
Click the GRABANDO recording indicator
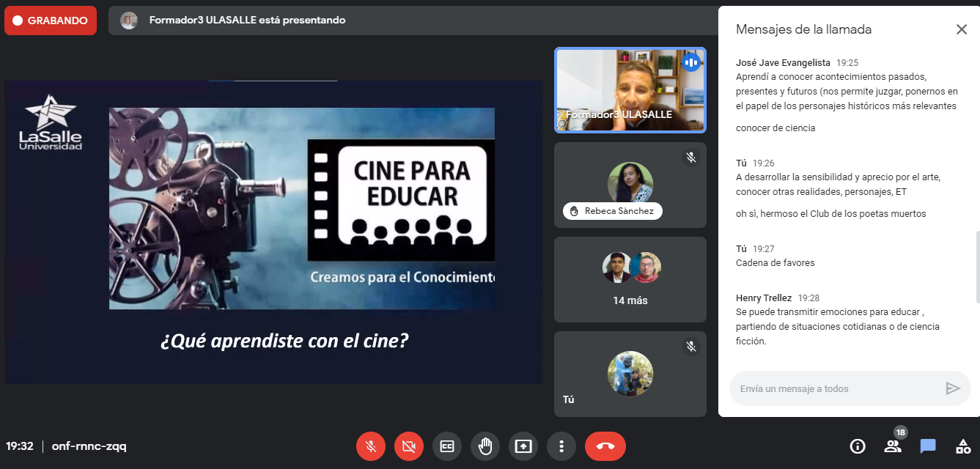pos(51,21)
